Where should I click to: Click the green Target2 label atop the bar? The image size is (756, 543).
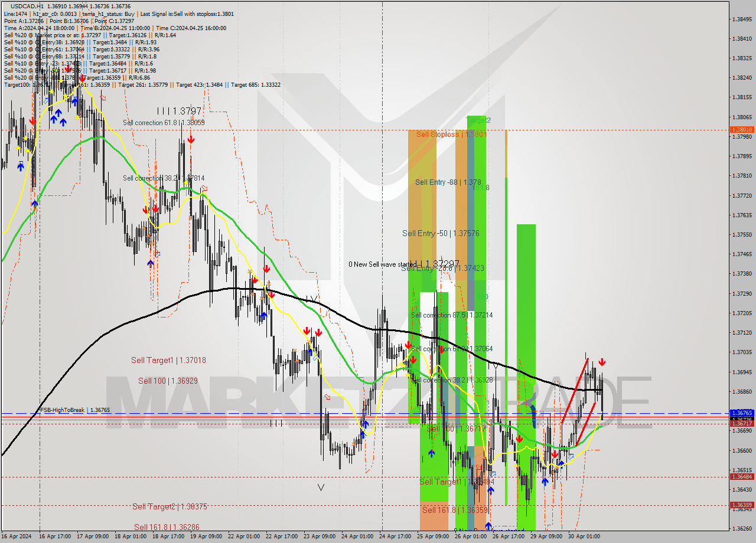coord(479,120)
